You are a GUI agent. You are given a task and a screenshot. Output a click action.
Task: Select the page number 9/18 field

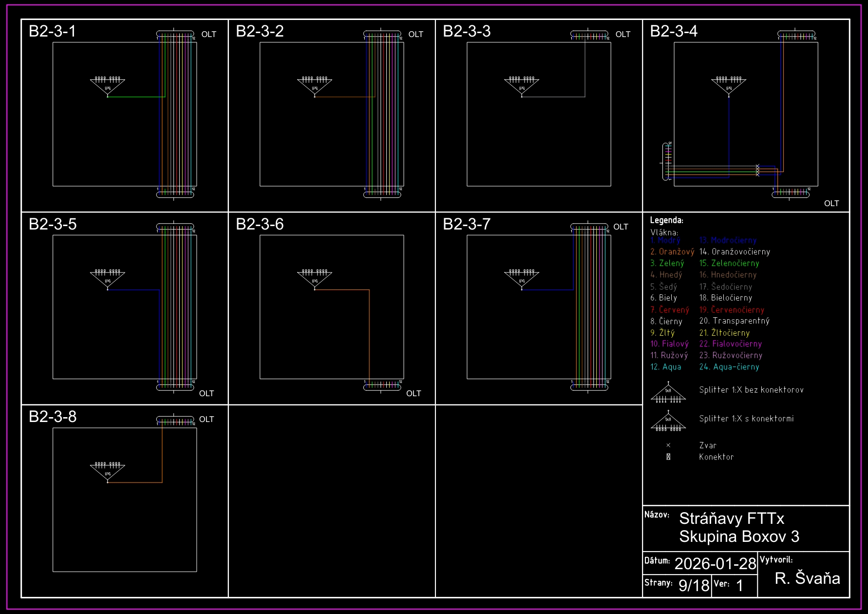tap(694, 585)
